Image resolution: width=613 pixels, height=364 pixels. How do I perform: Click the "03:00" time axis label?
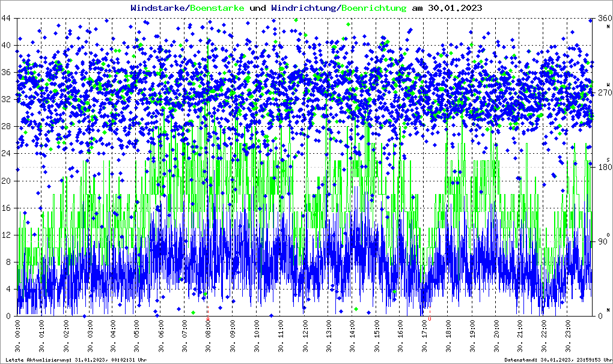point(90,329)
